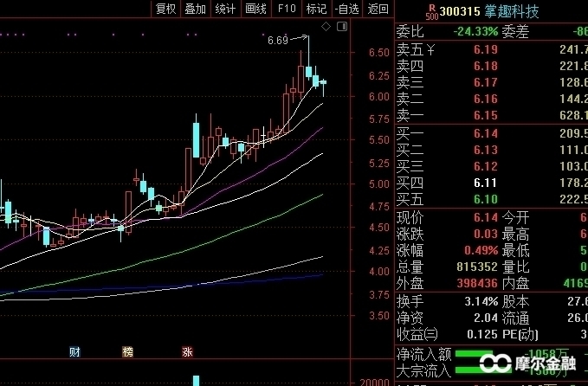Click 买二 bid price 6.13
Viewport: 588px width, 386px height.
point(486,150)
